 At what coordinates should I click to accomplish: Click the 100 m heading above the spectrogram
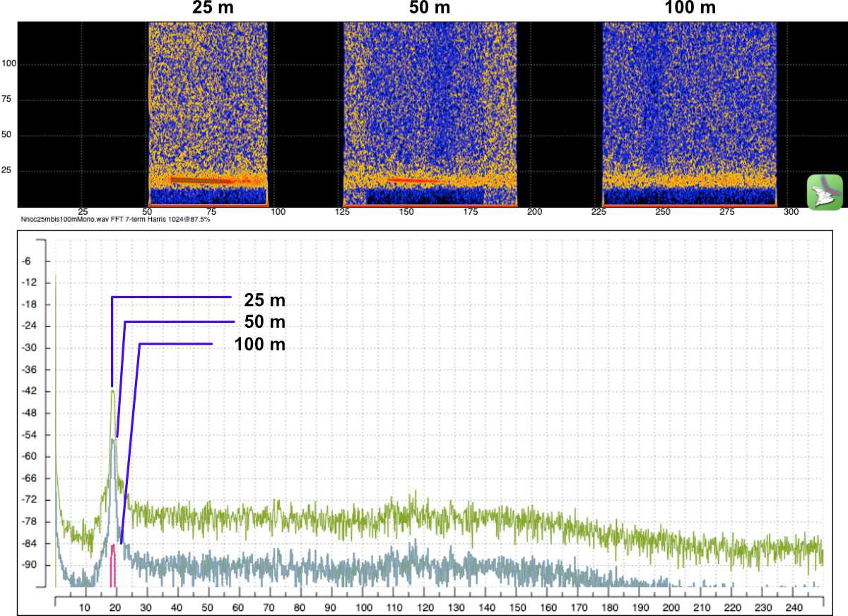pyautogui.click(x=690, y=8)
